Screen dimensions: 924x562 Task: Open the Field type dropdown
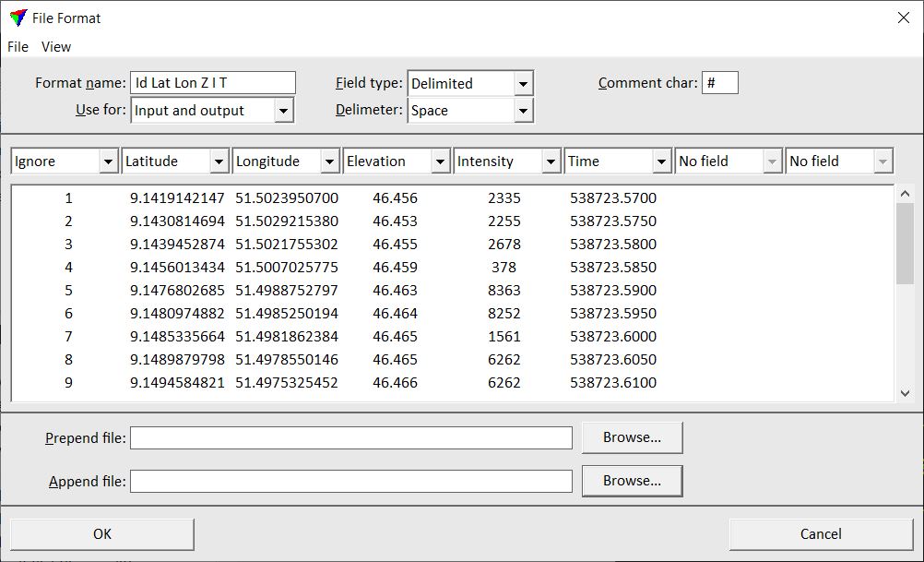pyautogui.click(x=526, y=83)
